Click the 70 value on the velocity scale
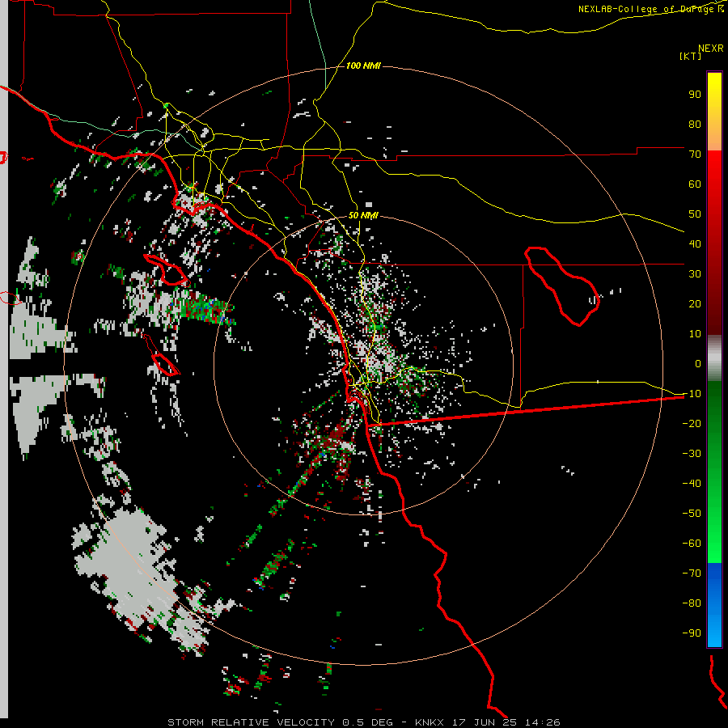The image size is (728, 728). [695, 154]
